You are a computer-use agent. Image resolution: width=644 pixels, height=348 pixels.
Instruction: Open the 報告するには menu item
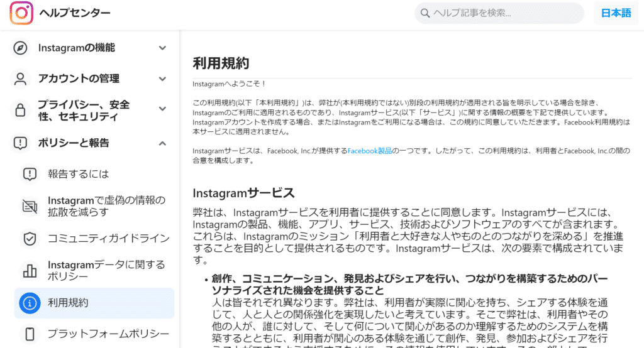78,174
